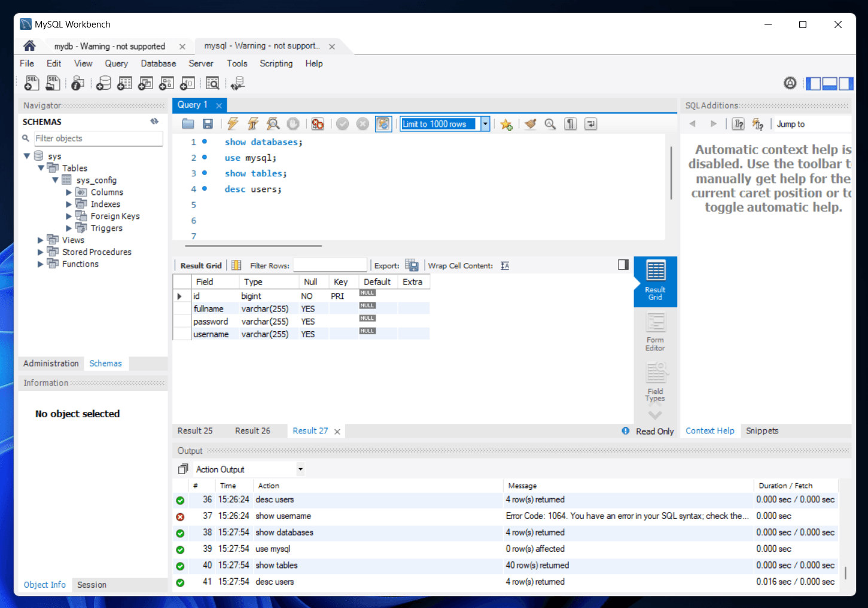The image size is (868, 608).
Task: Open Context Help at bottom right
Action: coord(709,430)
